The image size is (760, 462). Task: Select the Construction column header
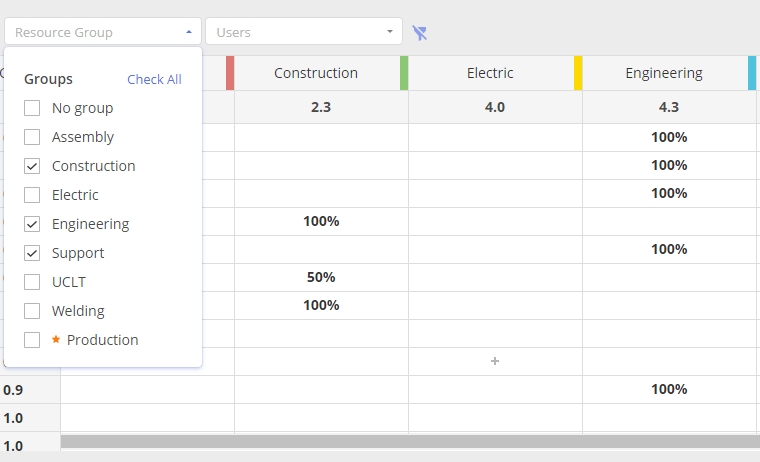pyautogui.click(x=316, y=73)
